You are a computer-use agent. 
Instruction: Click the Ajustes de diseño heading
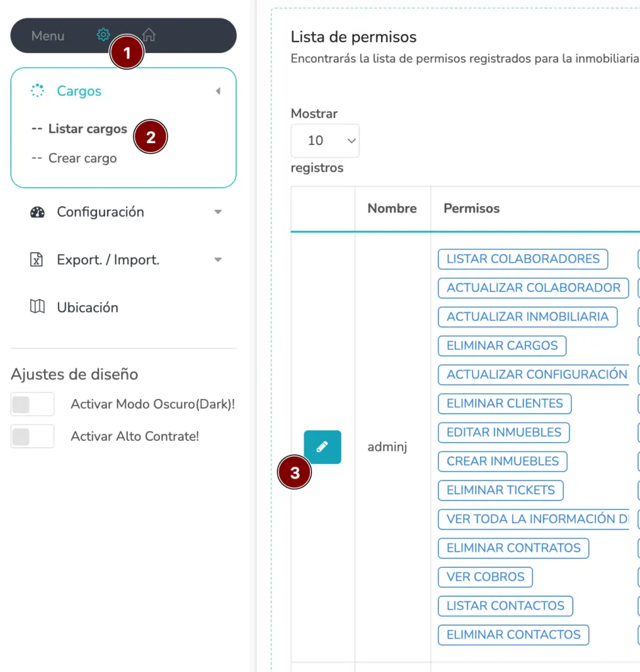pyautogui.click(x=75, y=374)
